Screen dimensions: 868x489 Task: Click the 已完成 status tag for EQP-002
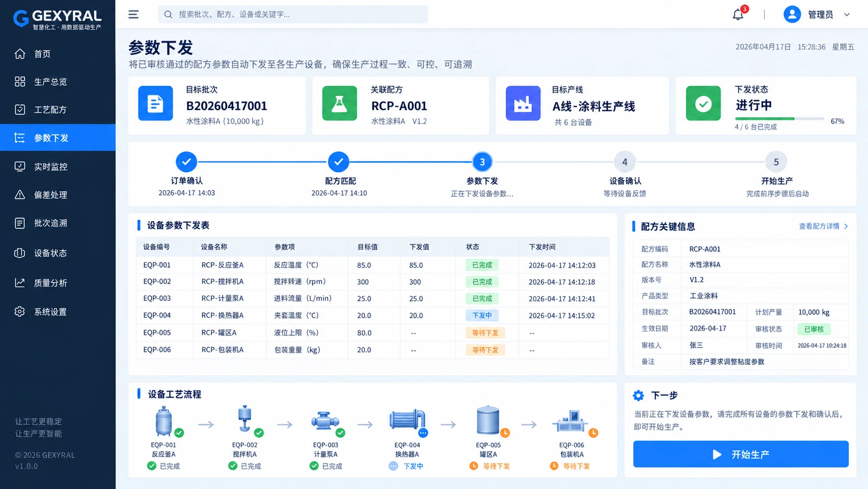point(482,282)
